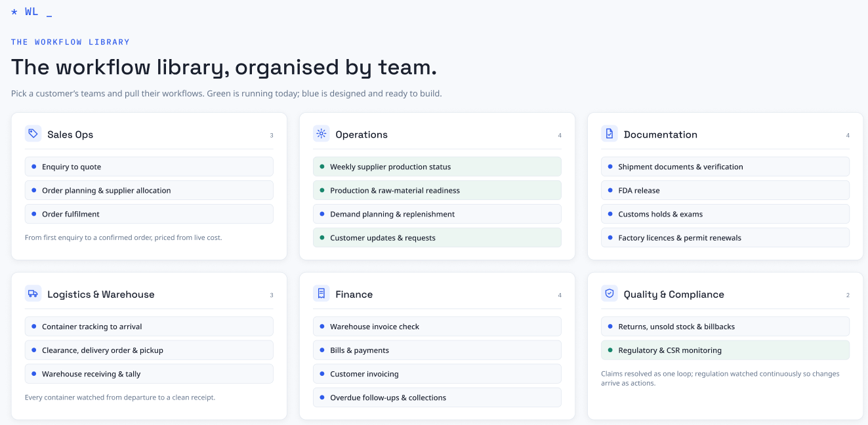The height and width of the screenshot is (425, 868).
Task: Click the Sales Ops tag icon
Action: click(x=33, y=134)
